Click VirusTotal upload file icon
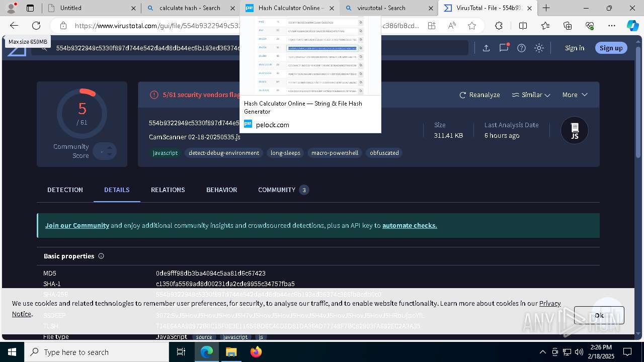The image size is (644, 362). [486, 48]
